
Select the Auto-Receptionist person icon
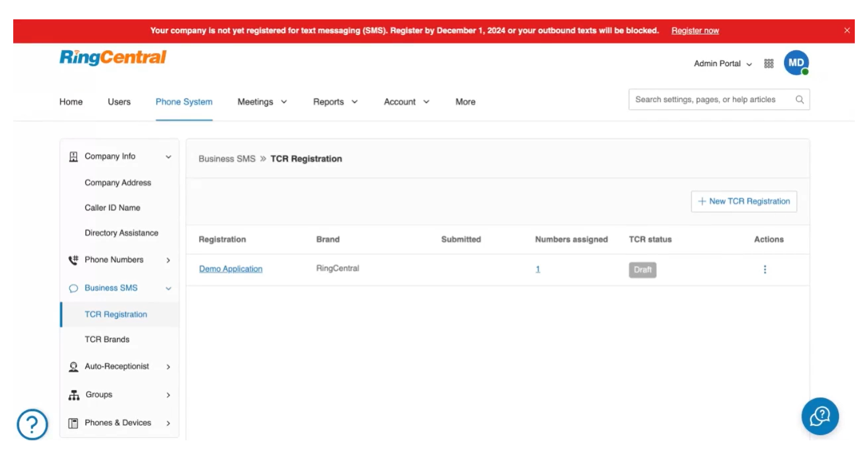pyautogui.click(x=74, y=366)
